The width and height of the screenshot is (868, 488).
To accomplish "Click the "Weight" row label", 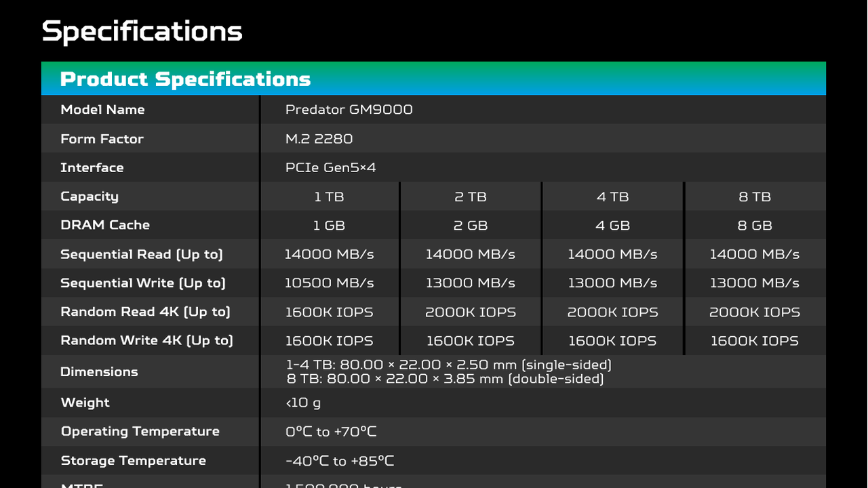I will tap(85, 403).
